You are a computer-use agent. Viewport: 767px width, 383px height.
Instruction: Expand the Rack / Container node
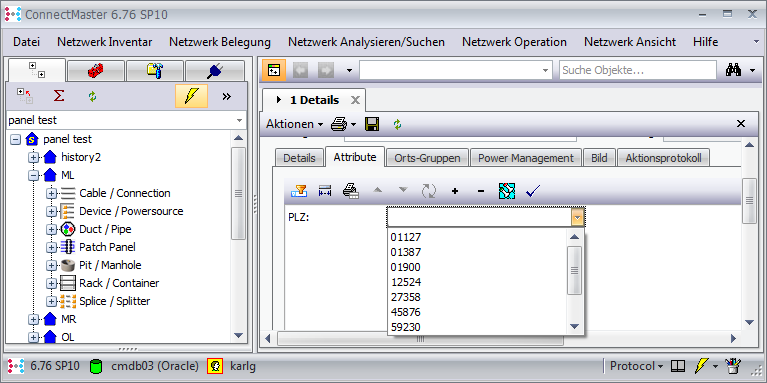point(51,283)
